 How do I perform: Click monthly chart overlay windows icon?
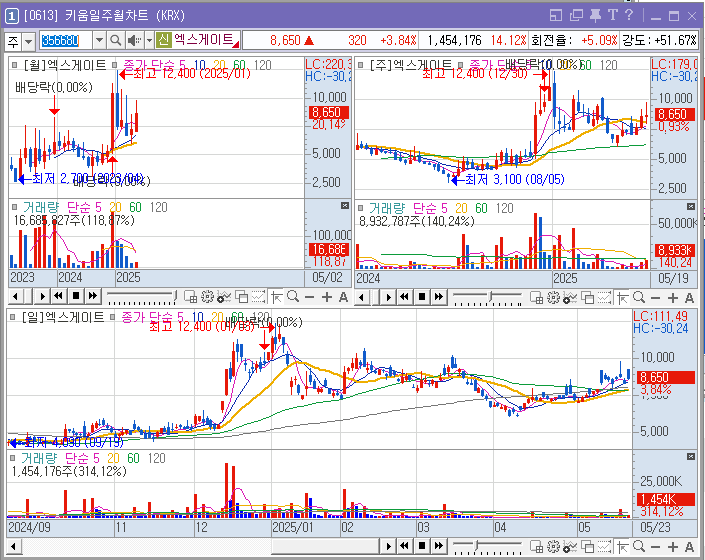242,297
